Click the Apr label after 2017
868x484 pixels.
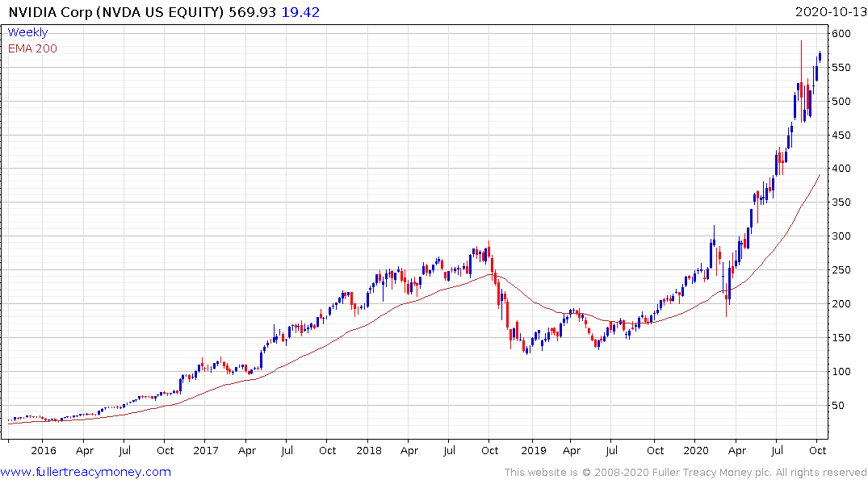pyautogui.click(x=246, y=451)
